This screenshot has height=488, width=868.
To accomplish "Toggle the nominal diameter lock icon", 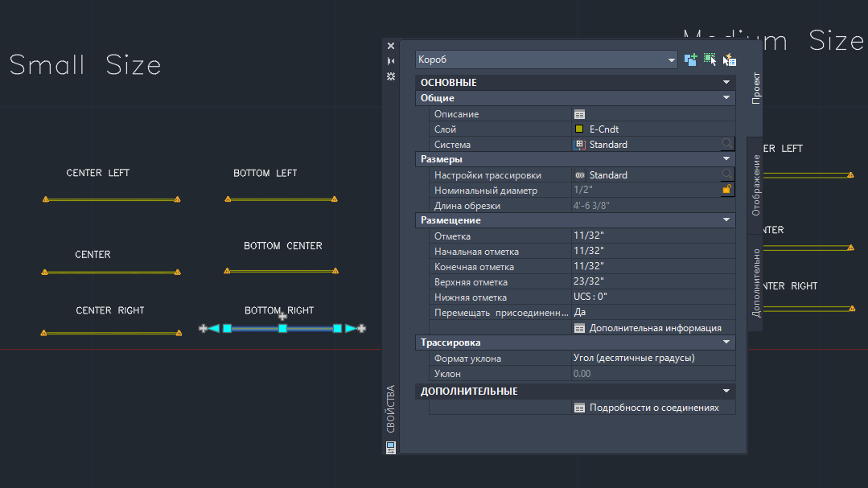I will [727, 189].
